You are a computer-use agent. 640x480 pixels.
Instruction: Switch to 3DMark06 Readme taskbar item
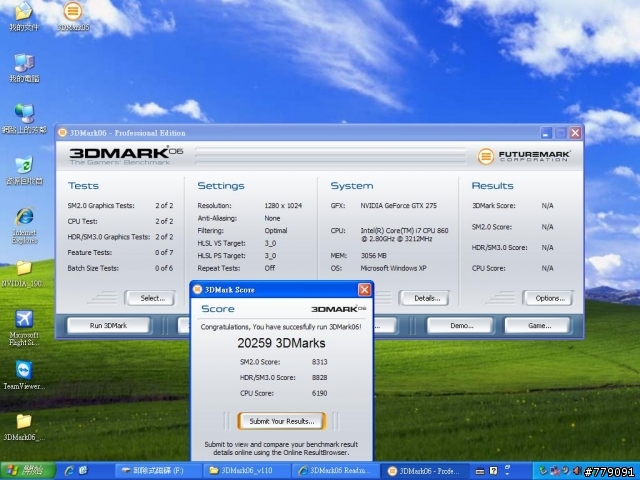click(x=336, y=471)
